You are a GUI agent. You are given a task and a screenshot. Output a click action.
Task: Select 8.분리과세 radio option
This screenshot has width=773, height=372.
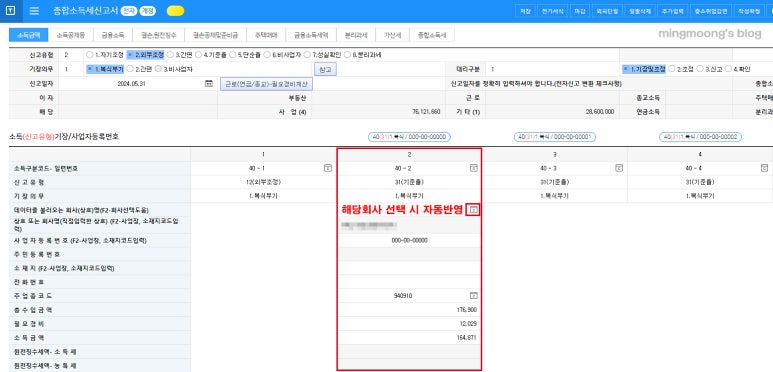tap(362, 55)
